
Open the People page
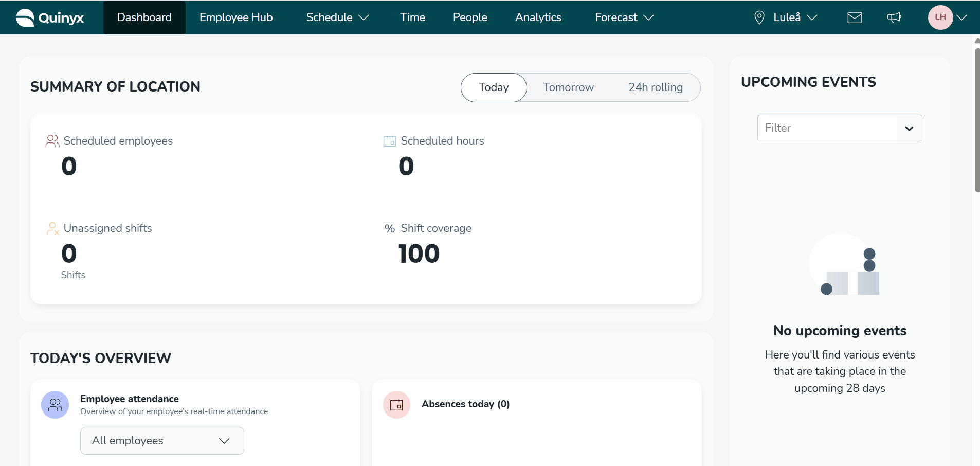click(470, 17)
